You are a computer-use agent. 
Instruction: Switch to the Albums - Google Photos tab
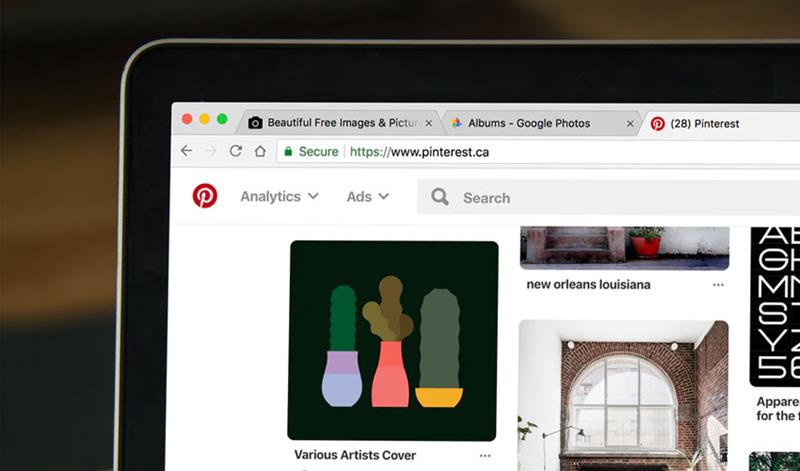[528, 124]
